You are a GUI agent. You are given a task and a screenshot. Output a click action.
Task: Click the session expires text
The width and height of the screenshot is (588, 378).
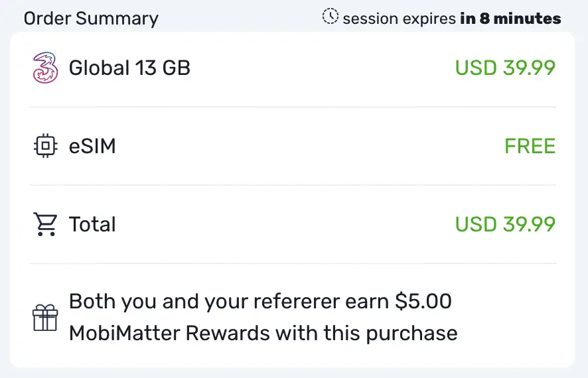(399, 18)
